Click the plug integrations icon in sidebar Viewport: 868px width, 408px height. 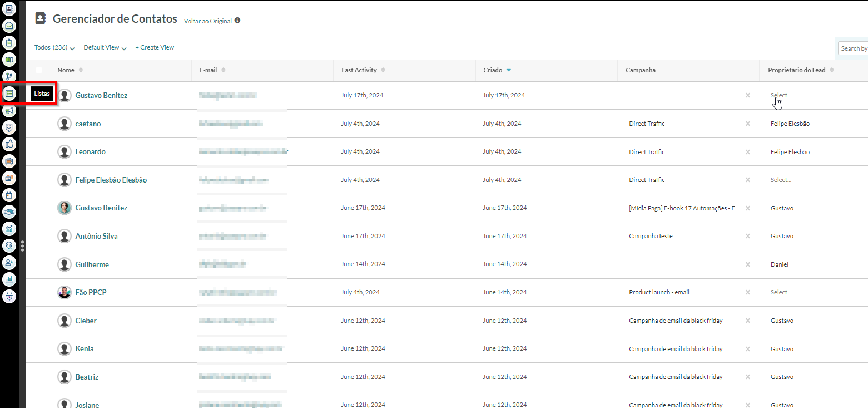[9, 296]
